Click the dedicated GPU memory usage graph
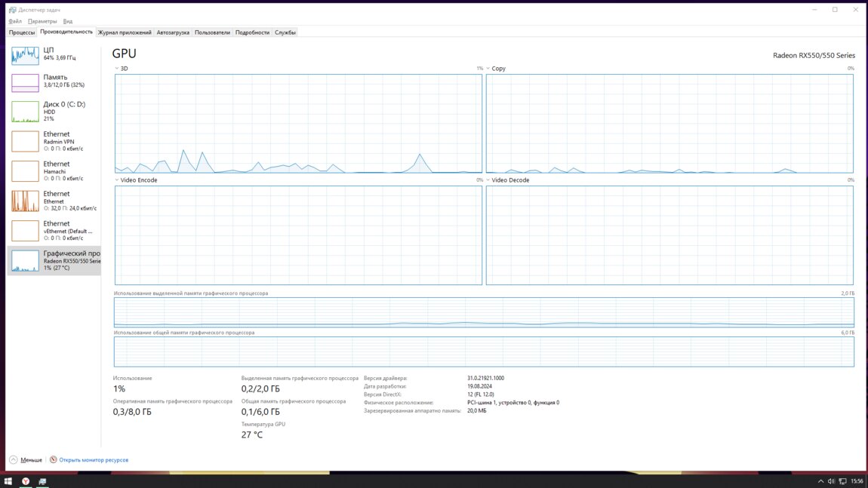Screen dimensions: 868x488 (x=483, y=312)
